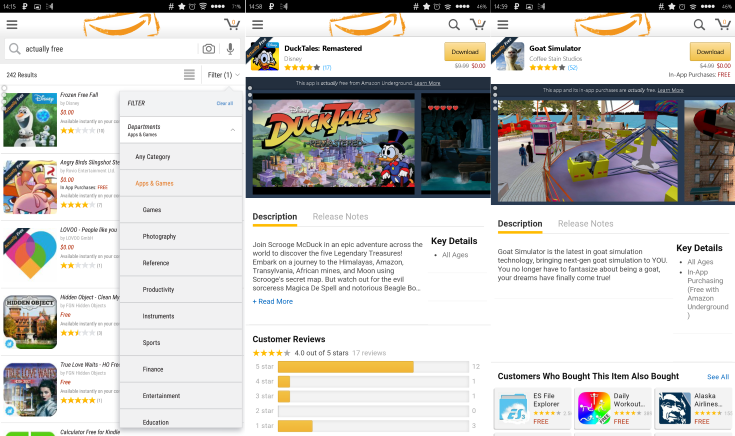Open Release Notes tab for DuckTales
The height and width of the screenshot is (436, 735).
tap(340, 217)
